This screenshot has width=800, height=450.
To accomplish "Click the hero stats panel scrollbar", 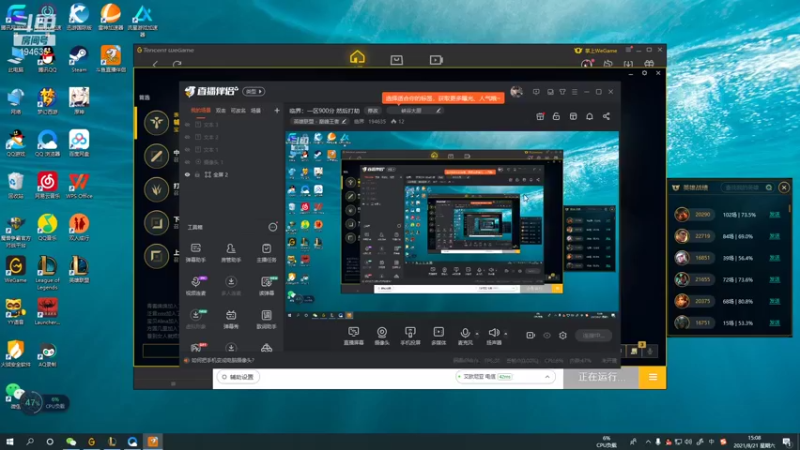I will point(790,208).
